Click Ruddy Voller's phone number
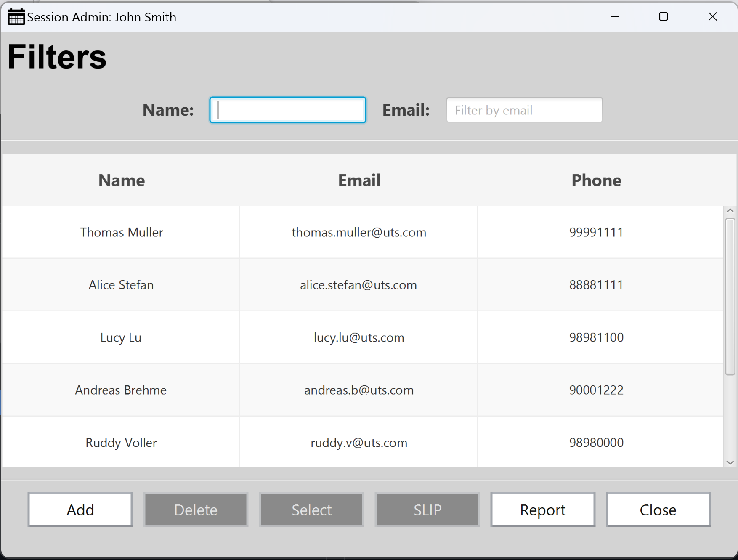 click(x=596, y=442)
